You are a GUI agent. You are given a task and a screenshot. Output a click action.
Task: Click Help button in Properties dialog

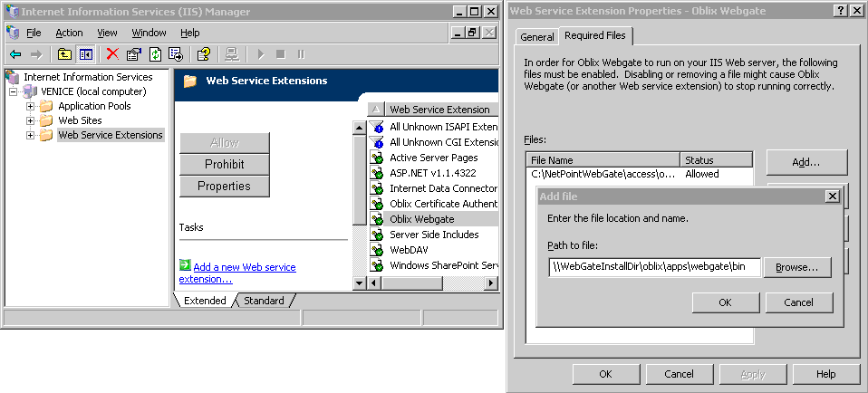826,374
